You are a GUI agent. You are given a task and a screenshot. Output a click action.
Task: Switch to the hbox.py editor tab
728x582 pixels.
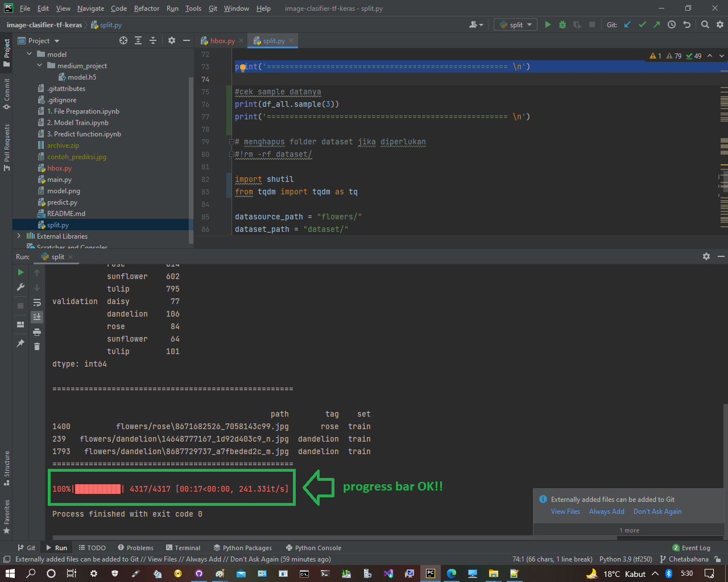pyautogui.click(x=222, y=40)
